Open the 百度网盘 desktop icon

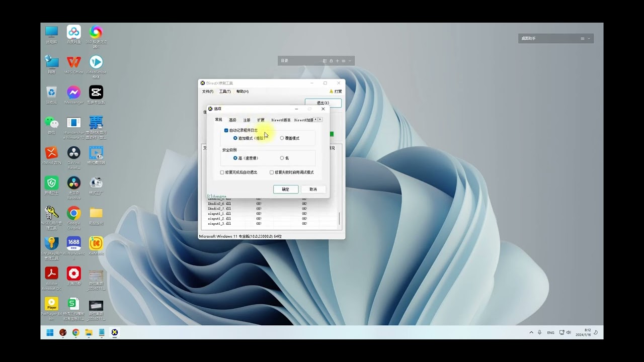73,34
